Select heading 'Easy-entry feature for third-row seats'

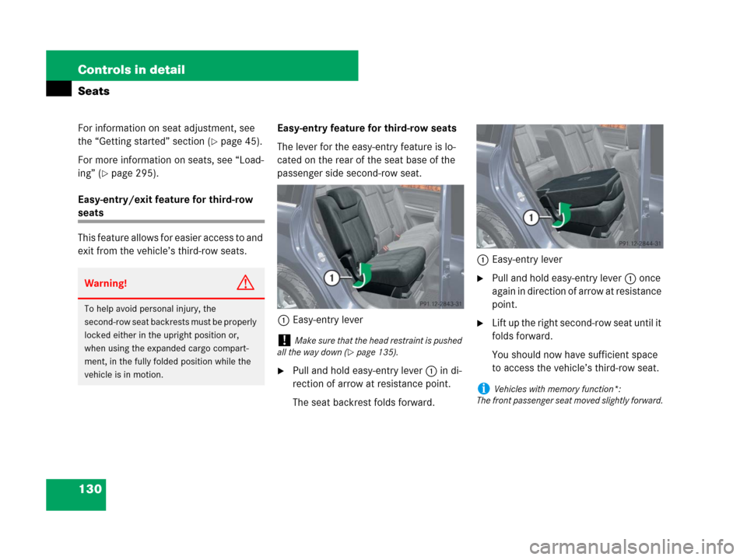[x=366, y=128]
